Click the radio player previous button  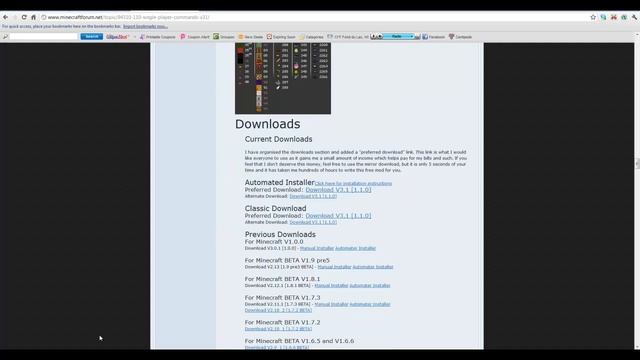point(373,36)
